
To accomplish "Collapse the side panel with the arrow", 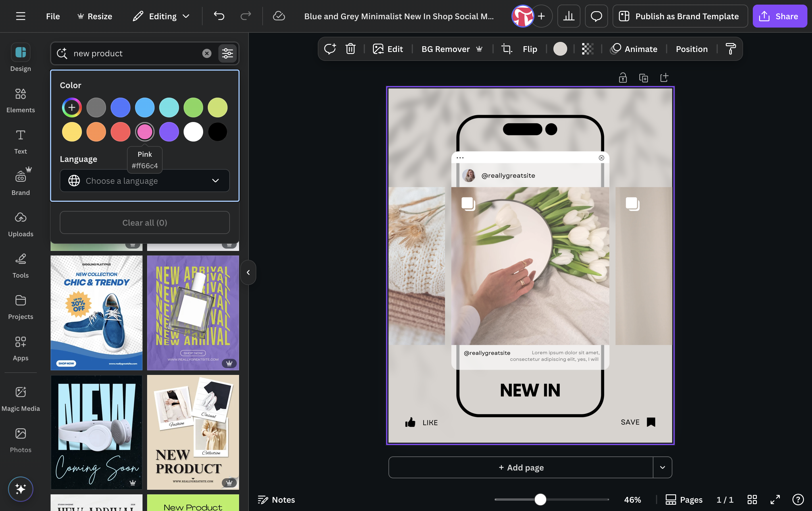I will pos(248,272).
